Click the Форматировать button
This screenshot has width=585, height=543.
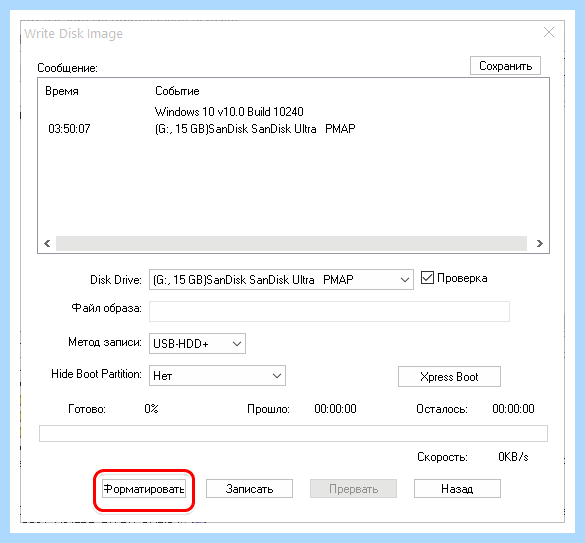(x=144, y=489)
